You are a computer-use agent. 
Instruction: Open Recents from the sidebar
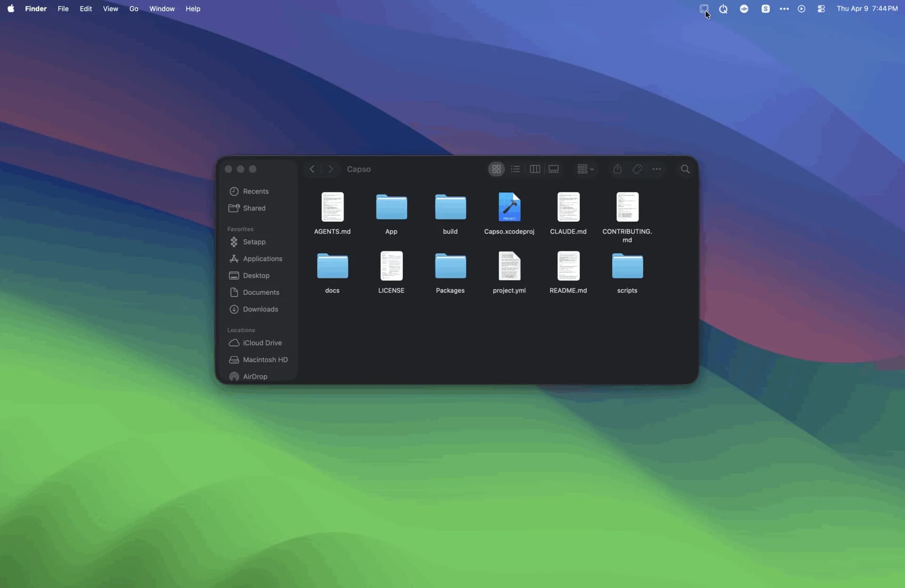(x=256, y=191)
